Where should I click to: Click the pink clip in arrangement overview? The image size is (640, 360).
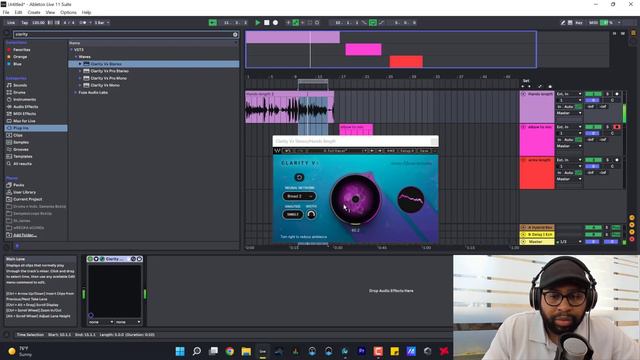[x=363, y=49]
